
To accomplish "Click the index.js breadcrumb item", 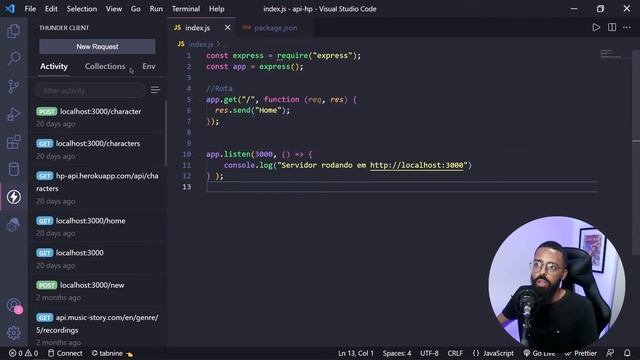I will pos(200,44).
